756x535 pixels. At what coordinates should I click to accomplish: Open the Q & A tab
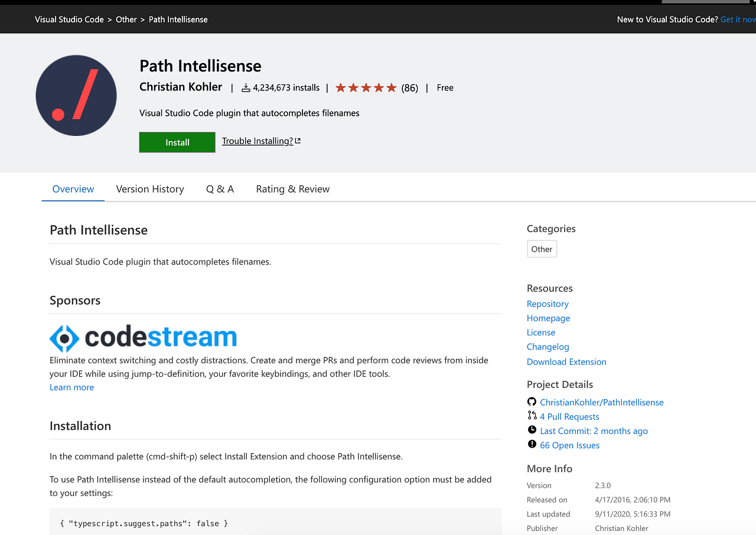(220, 189)
